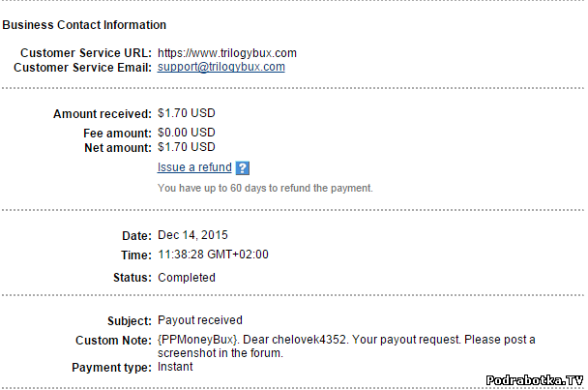Click the Amount received label
Viewport: 588px width, 390px height.
[102, 114]
